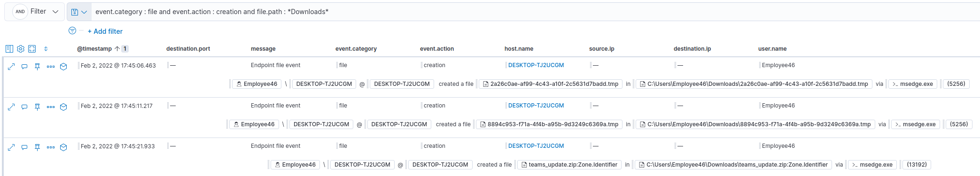Screen dimensions: 980x176
Task: Click timestamp Feb 2, 2022 @ 17:45:11.217
Action: pyautogui.click(x=117, y=106)
